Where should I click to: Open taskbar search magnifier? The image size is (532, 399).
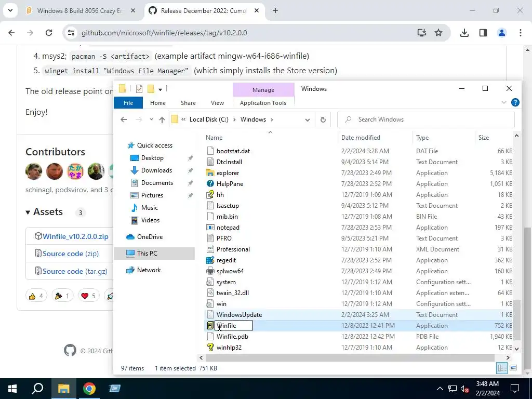(37, 389)
